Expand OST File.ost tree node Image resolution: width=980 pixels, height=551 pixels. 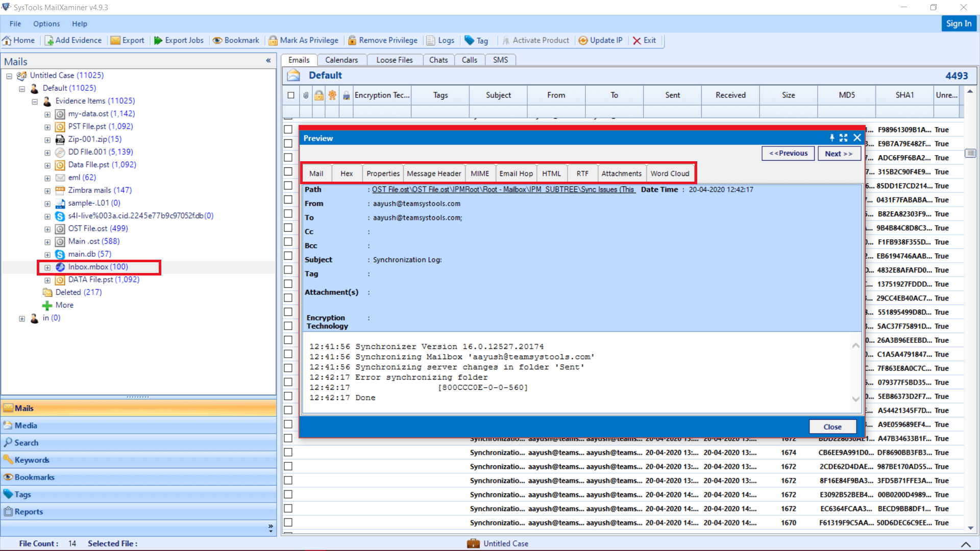pos(47,229)
